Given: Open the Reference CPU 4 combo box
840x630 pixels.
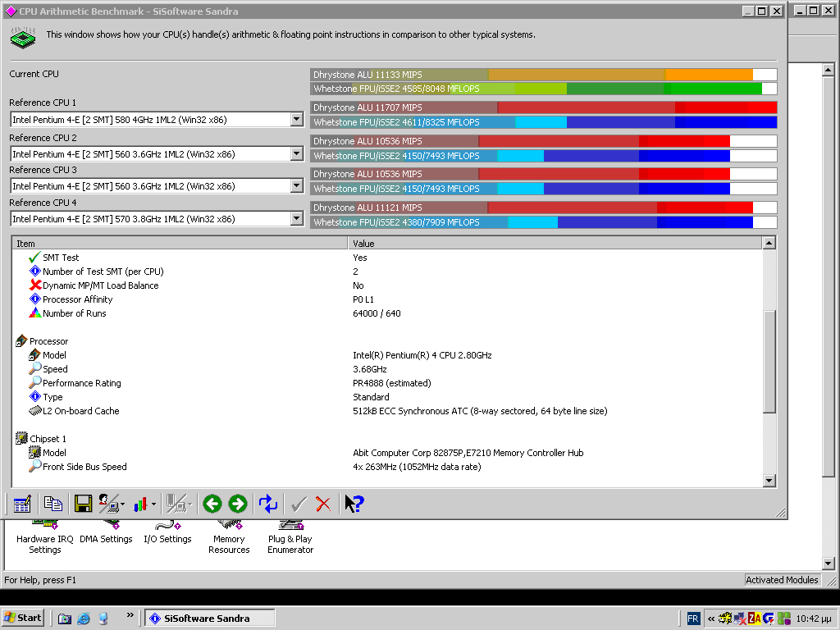Looking at the screenshot, I should [297, 219].
